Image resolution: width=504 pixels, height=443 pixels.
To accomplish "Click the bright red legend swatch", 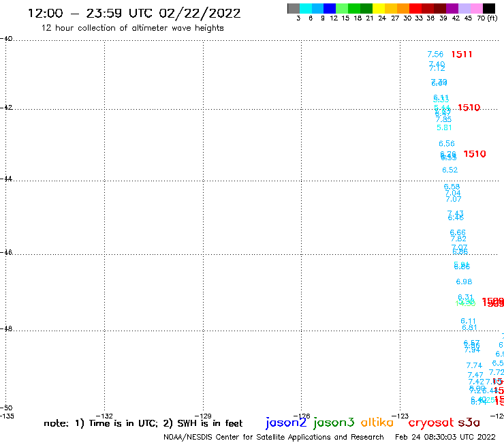I will coord(415,8).
